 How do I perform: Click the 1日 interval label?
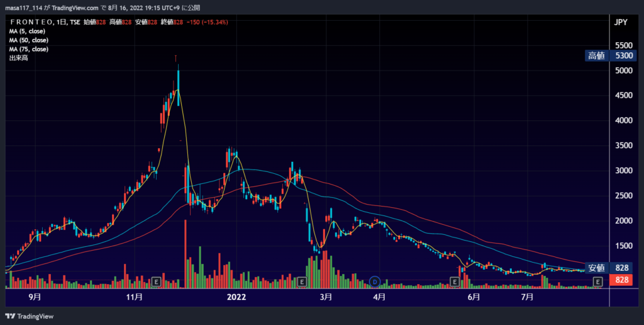click(x=62, y=22)
